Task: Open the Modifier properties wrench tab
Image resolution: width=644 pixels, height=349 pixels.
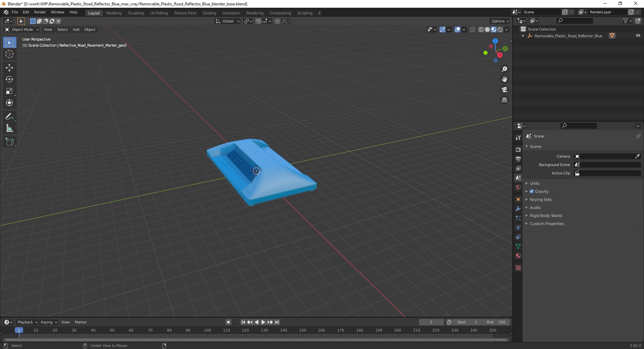Action: (x=518, y=209)
